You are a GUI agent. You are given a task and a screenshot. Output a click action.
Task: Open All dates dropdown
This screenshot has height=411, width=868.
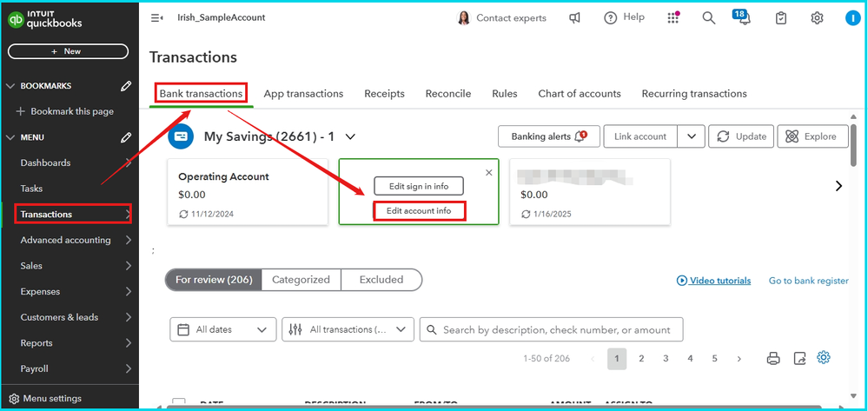click(x=222, y=329)
